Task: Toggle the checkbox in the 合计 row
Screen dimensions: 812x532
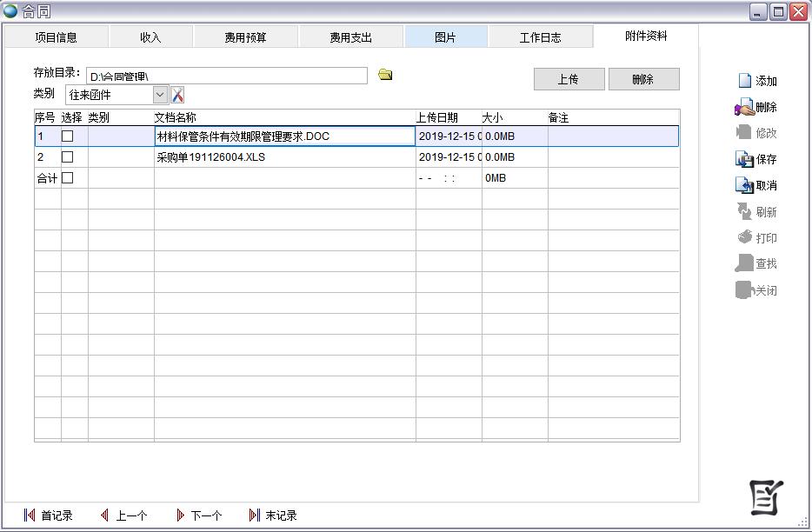Action: [67, 178]
